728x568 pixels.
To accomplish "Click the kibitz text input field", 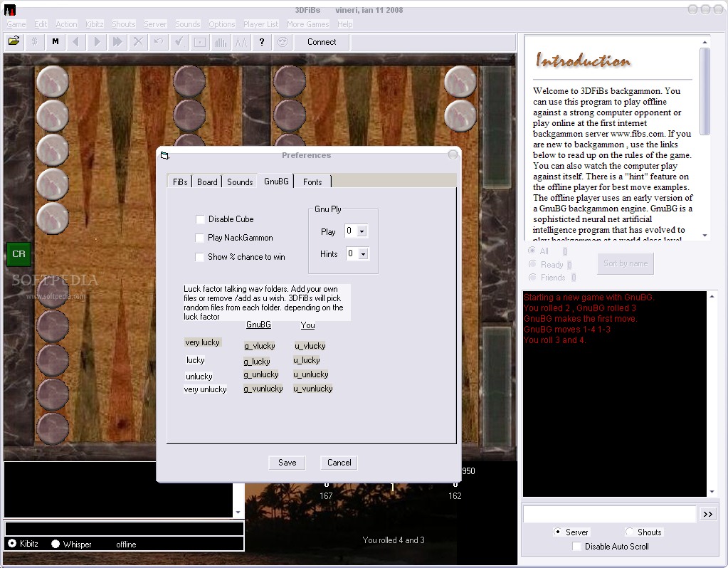I will click(124, 529).
